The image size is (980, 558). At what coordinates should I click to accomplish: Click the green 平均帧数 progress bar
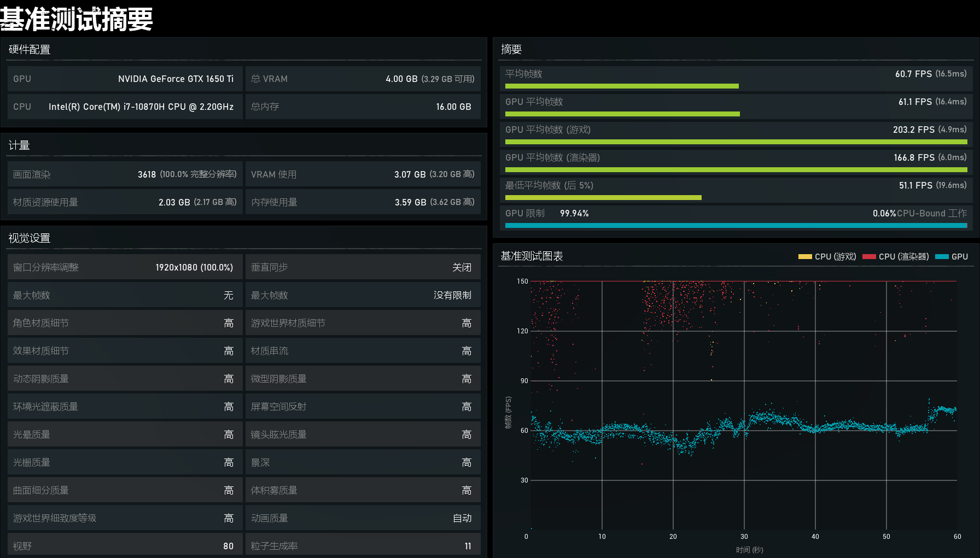tap(621, 86)
